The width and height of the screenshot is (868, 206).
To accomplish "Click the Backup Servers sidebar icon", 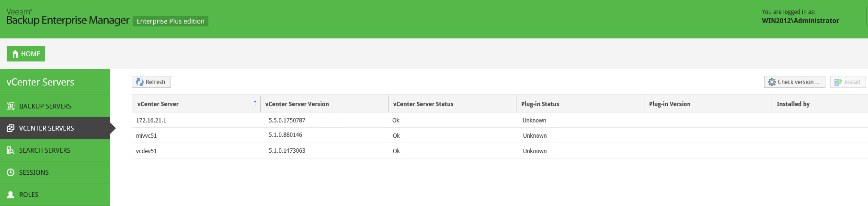I will coord(10,106).
